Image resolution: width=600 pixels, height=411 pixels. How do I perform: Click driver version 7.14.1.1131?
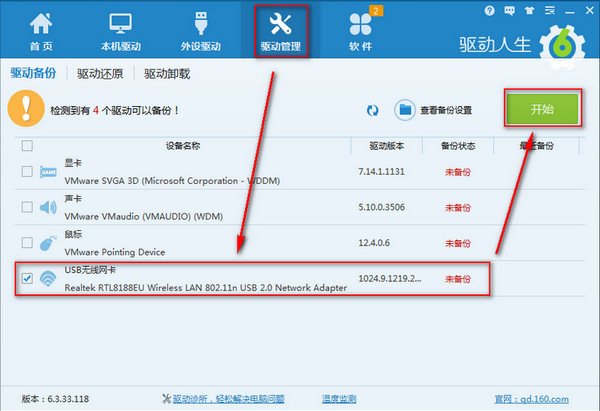click(381, 171)
